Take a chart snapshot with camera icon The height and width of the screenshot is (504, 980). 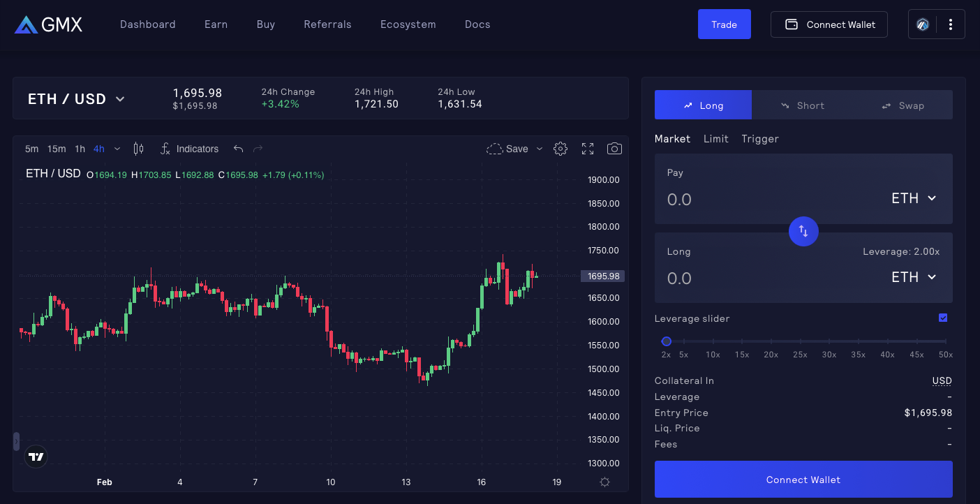[614, 149]
